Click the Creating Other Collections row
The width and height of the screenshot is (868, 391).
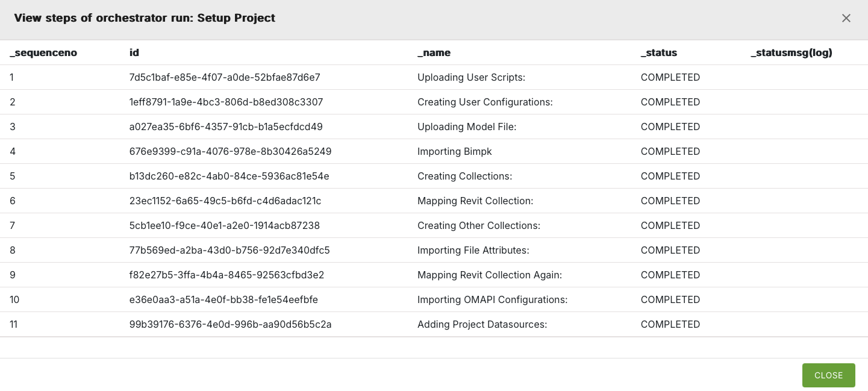pos(479,225)
